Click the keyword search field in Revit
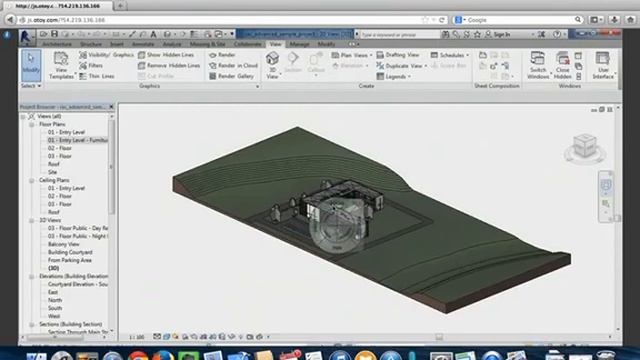640x360 pixels. coord(399,35)
